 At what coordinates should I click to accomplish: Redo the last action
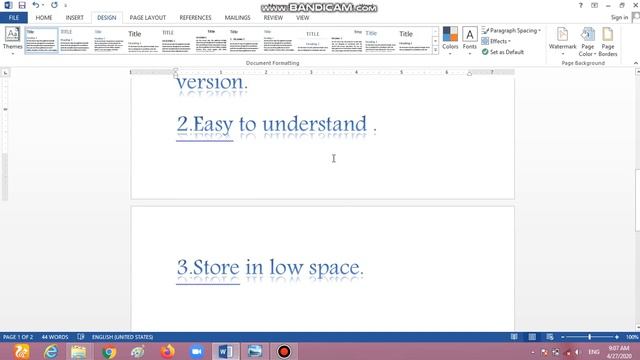coord(54,5)
